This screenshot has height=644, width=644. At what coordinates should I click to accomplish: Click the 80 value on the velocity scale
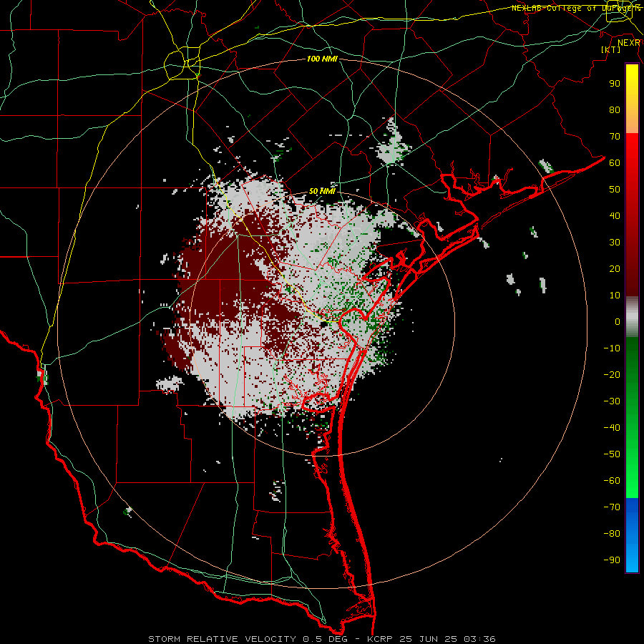[615, 109]
